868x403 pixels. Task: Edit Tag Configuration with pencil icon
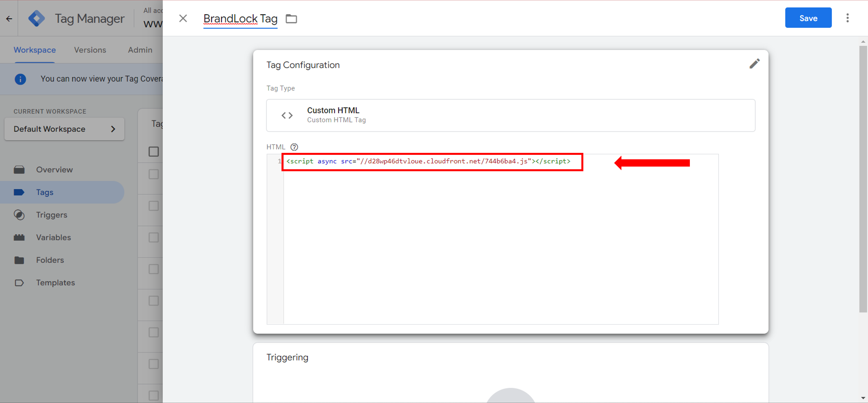[754, 63]
